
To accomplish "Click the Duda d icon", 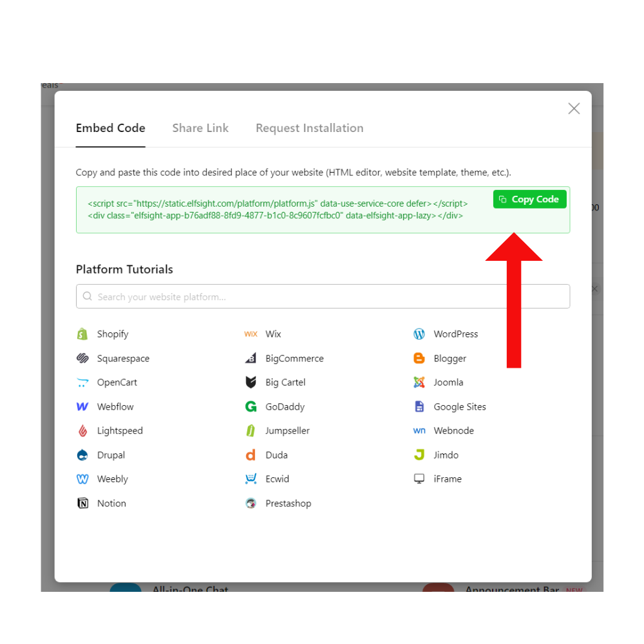I will coord(251,455).
